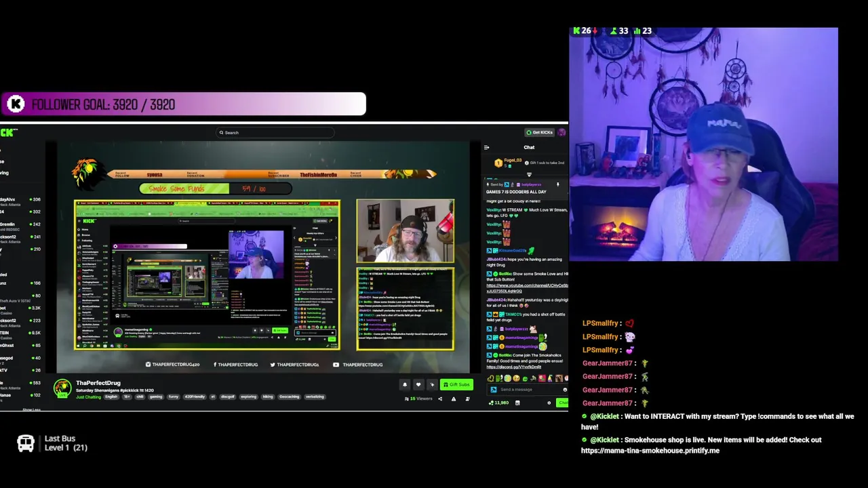868x488 pixels.
Task: Click ThaPerfectDrug channel avatar
Action: 62,388
